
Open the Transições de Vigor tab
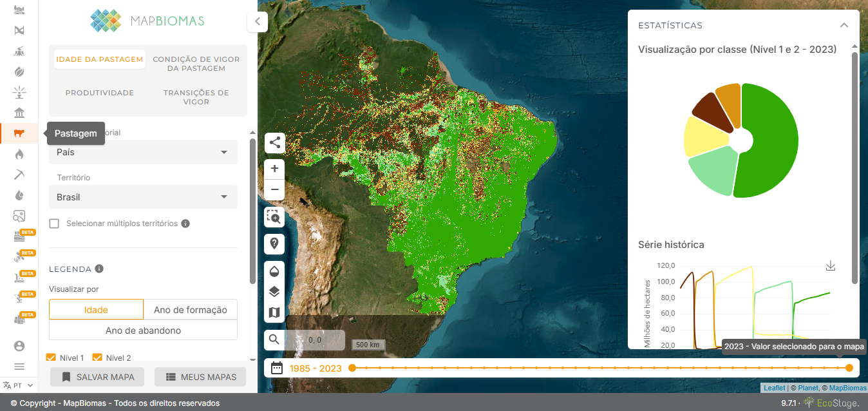pyautogui.click(x=196, y=97)
